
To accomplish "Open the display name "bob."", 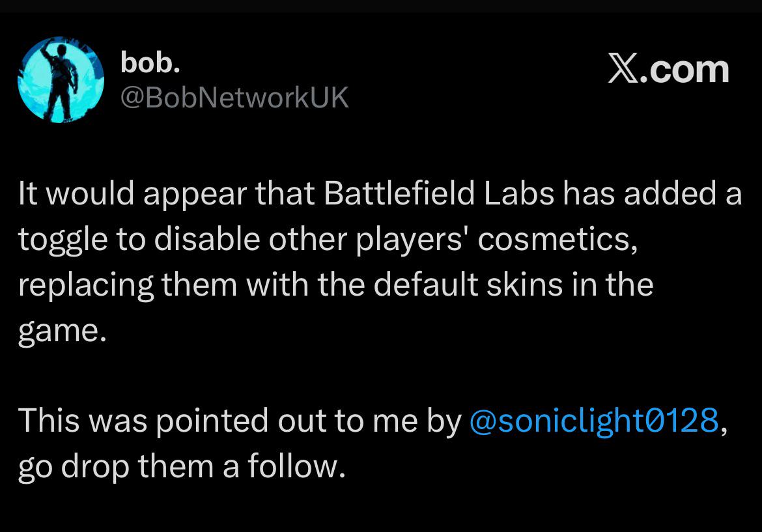I will (150, 63).
